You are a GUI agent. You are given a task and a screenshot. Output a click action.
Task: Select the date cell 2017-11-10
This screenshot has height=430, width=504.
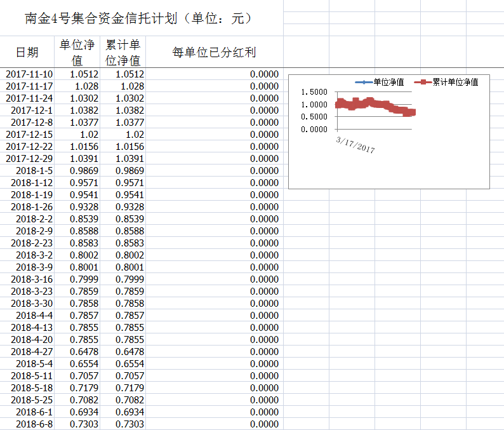pyautogui.click(x=29, y=74)
